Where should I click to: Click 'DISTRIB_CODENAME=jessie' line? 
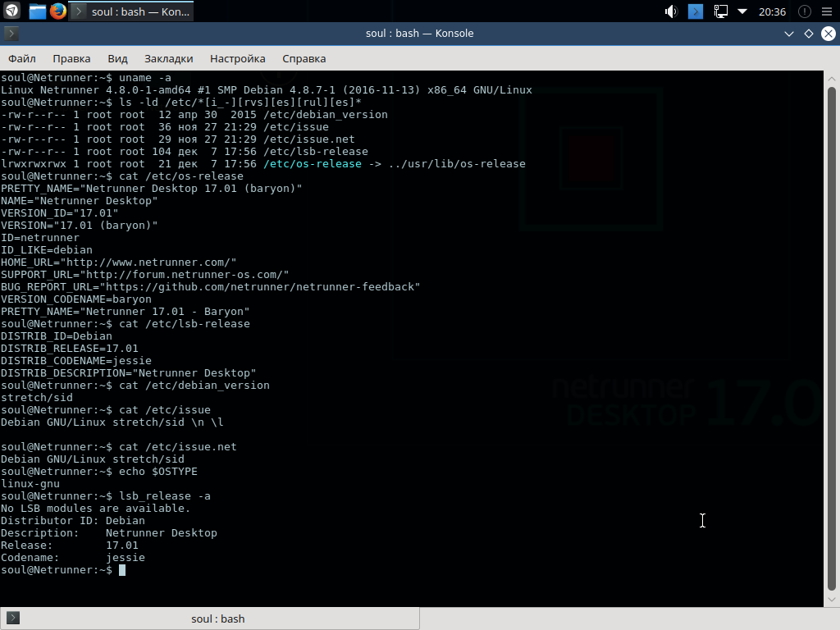click(76, 361)
